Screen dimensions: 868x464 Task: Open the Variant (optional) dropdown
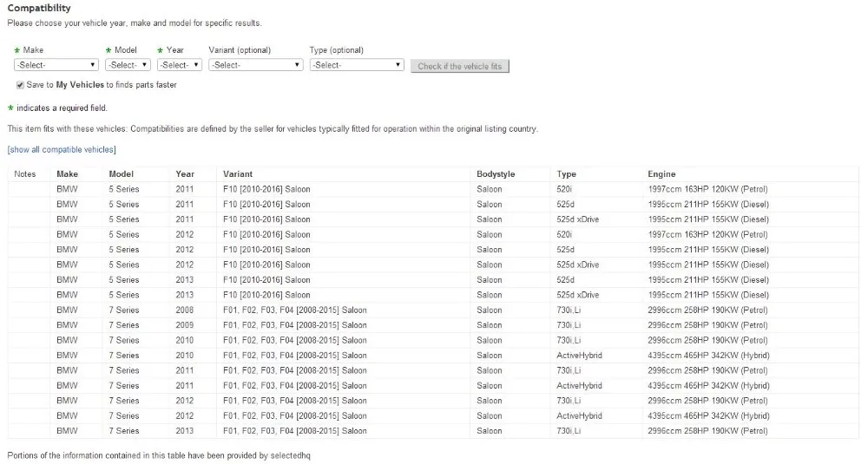[256, 65]
